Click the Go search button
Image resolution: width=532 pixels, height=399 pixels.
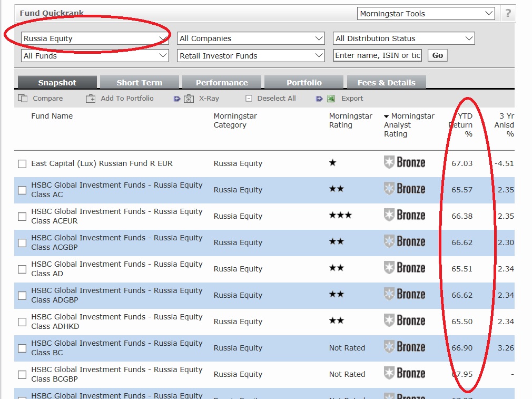coord(438,55)
